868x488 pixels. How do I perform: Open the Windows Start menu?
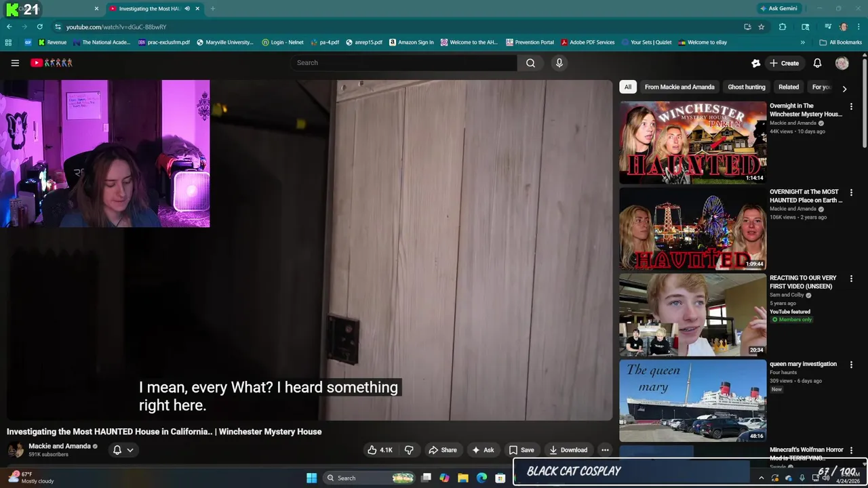311,478
